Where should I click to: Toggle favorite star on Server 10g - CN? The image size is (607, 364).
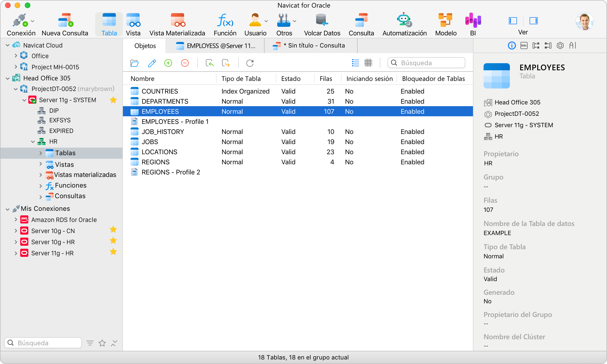click(x=113, y=230)
